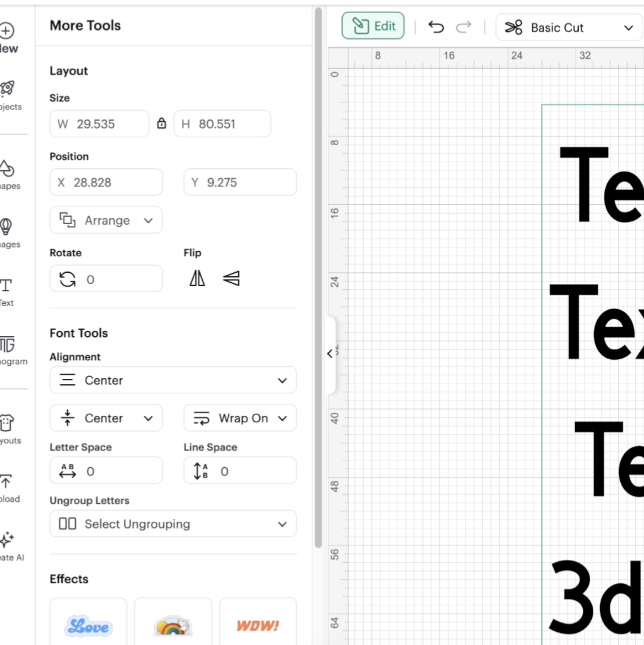The height and width of the screenshot is (645, 644).
Task: Apply the orange WOW! text effect
Action: point(258,625)
